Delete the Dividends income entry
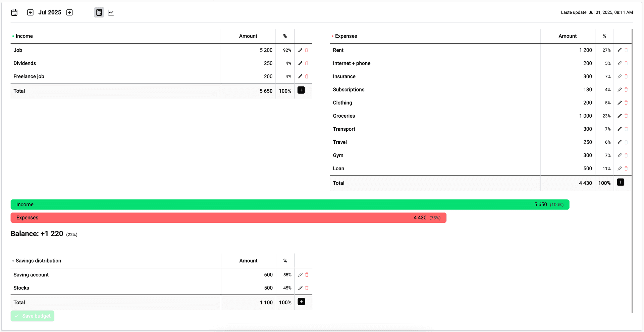Screen dimensions: 644x332 pos(307,63)
